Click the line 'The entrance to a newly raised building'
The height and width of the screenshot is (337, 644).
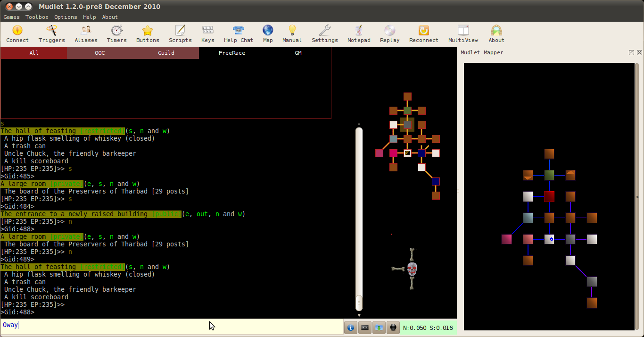coord(74,214)
